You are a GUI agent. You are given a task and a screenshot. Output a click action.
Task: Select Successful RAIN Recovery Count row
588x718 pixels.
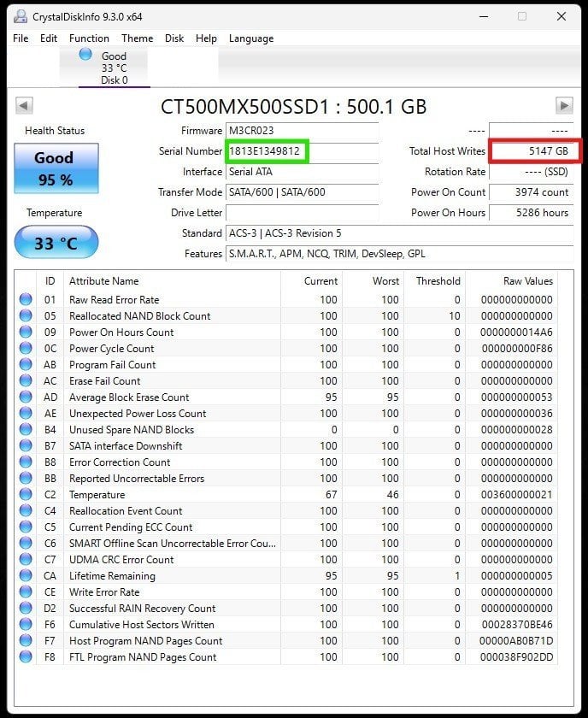click(286, 608)
